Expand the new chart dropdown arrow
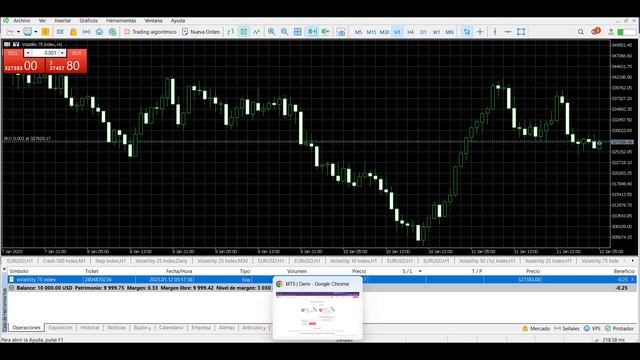Image resolution: width=640 pixels, height=360 pixels. [x=18, y=31]
